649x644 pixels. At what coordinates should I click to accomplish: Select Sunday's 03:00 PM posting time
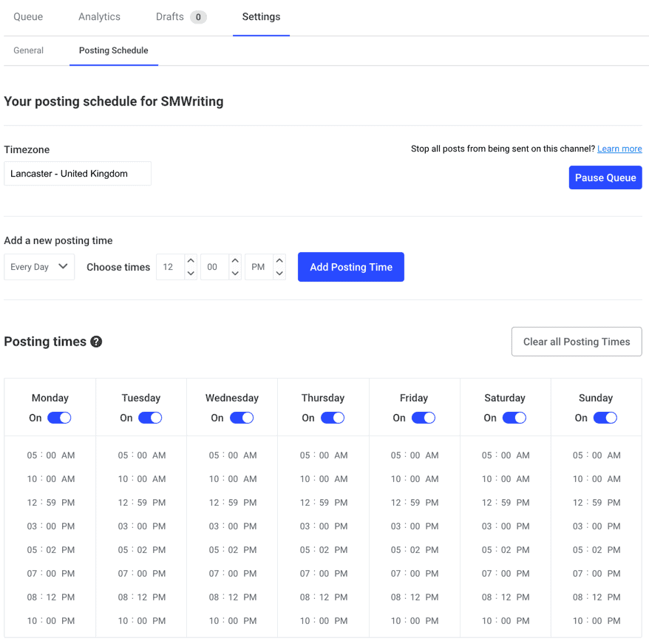(x=597, y=526)
